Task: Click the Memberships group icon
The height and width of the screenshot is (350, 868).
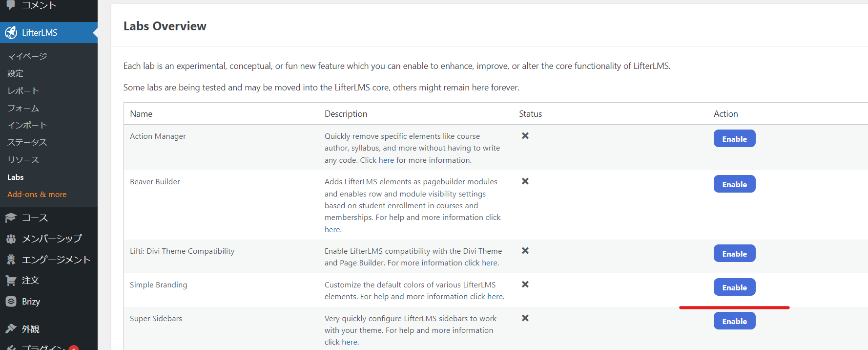Action: (x=11, y=239)
